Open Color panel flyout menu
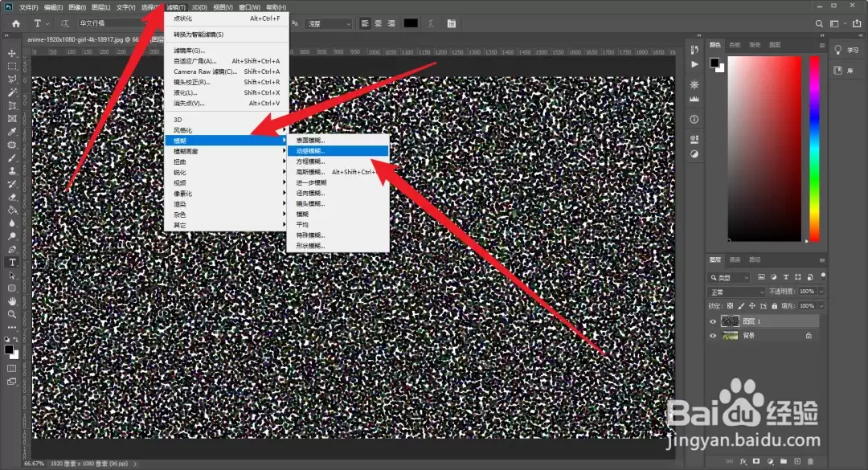868x470 pixels. (822, 45)
